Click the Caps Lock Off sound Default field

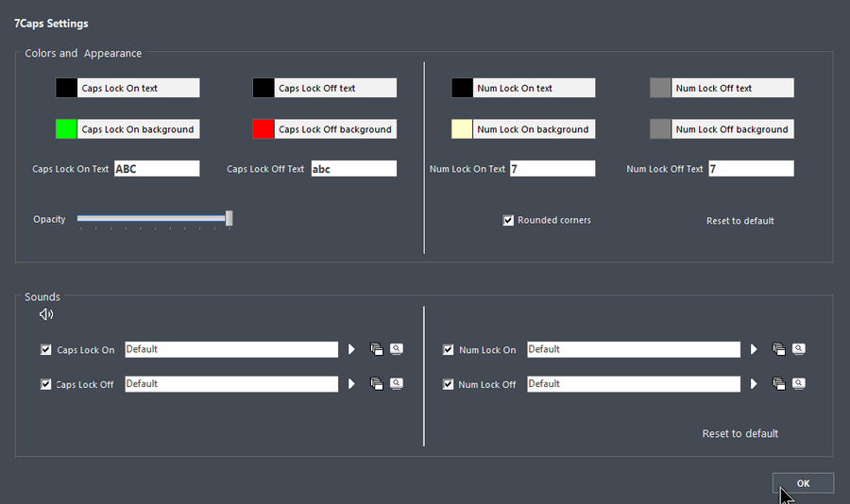231,384
